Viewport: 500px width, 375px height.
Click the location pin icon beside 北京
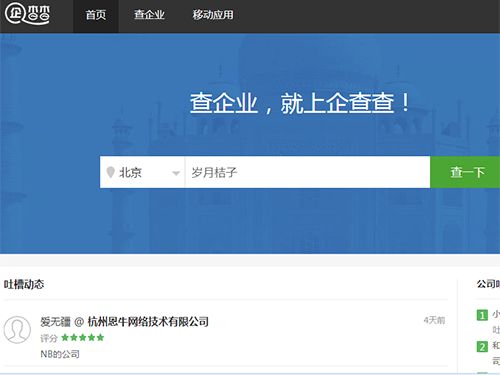(110, 172)
